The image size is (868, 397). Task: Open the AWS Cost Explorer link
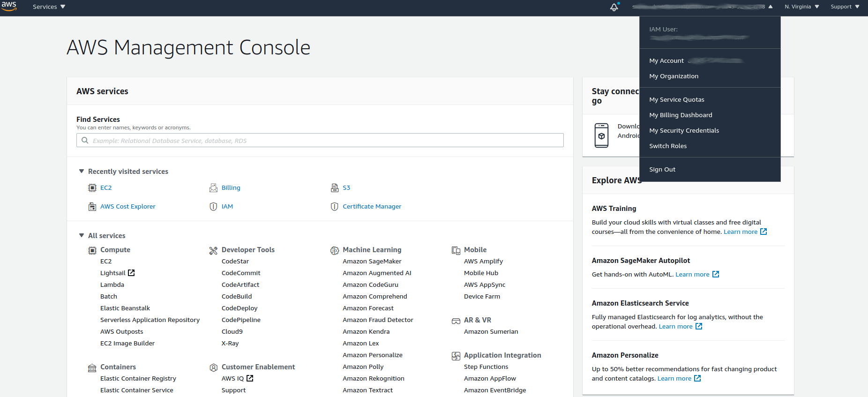128,206
